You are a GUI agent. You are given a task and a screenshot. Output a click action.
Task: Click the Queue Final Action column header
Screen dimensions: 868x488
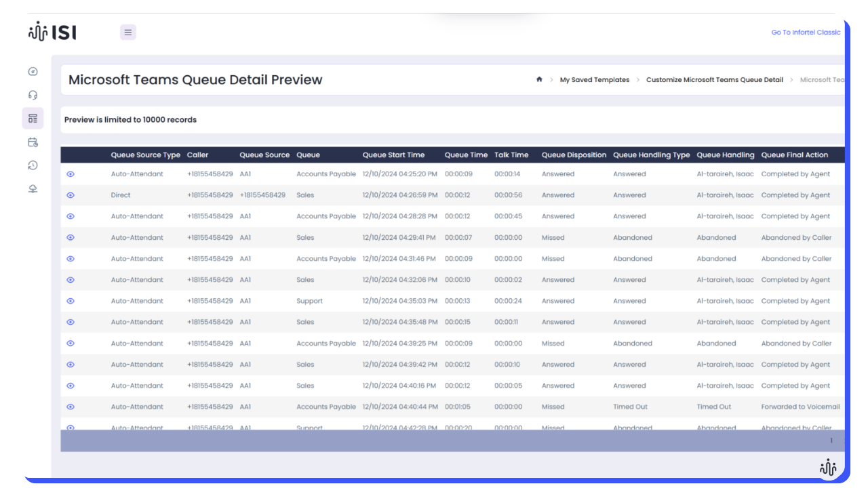(795, 155)
